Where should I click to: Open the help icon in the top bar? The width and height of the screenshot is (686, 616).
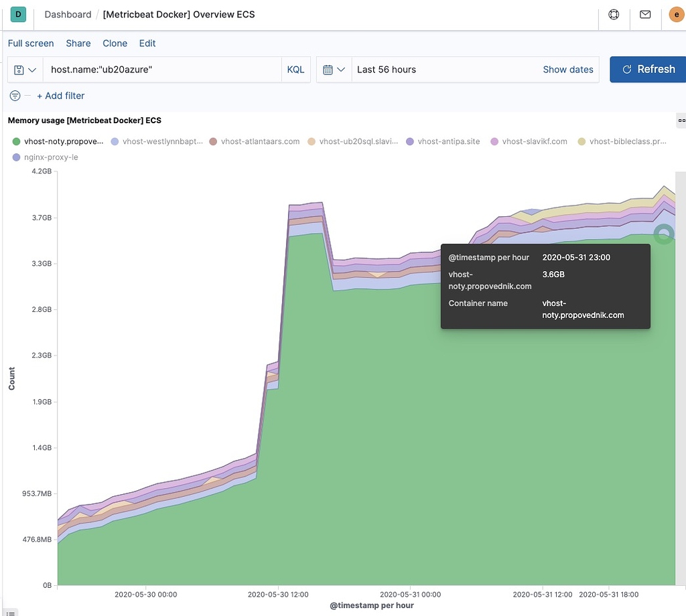(614, 13)
